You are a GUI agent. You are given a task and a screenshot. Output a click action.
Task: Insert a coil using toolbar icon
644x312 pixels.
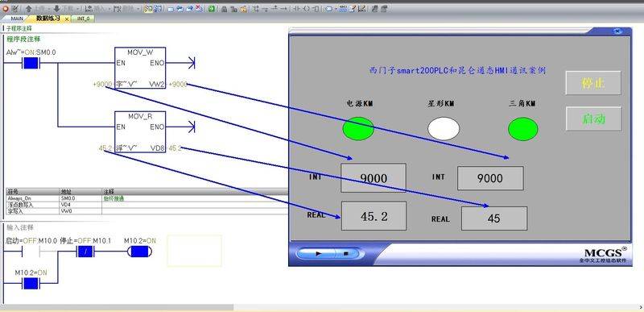click(307, 8)
